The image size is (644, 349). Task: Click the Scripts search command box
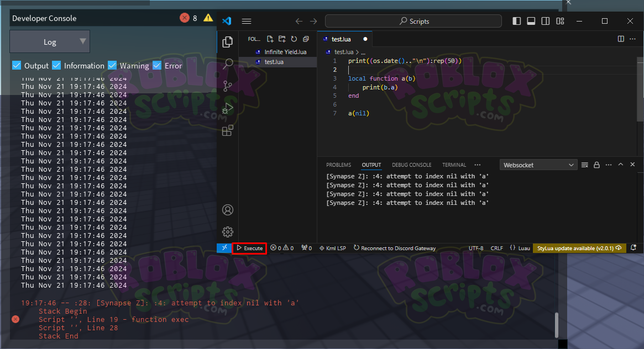tap(413, 21)
